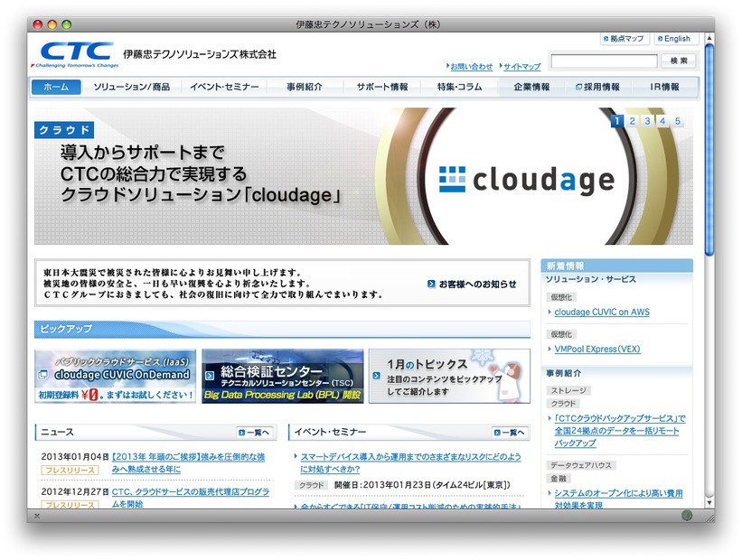
Task: Open イベント・セミナー menu
Action: (224, 87)
